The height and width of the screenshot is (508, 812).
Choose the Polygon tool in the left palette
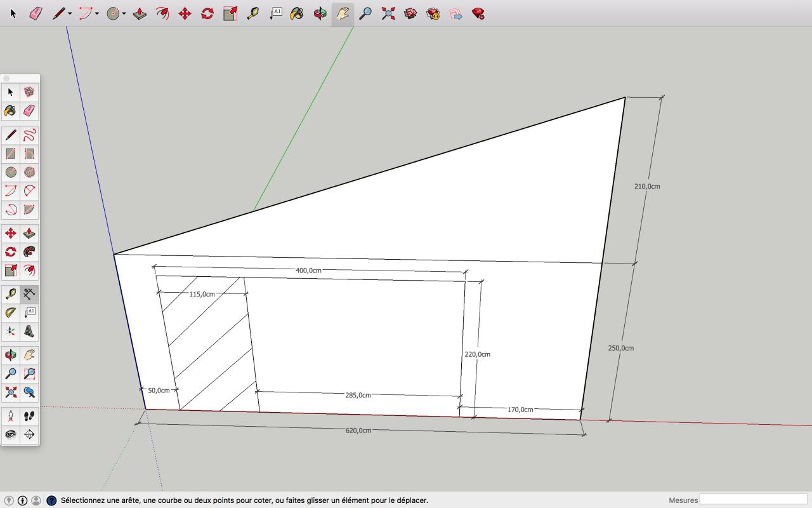click(x=29, y=172)
